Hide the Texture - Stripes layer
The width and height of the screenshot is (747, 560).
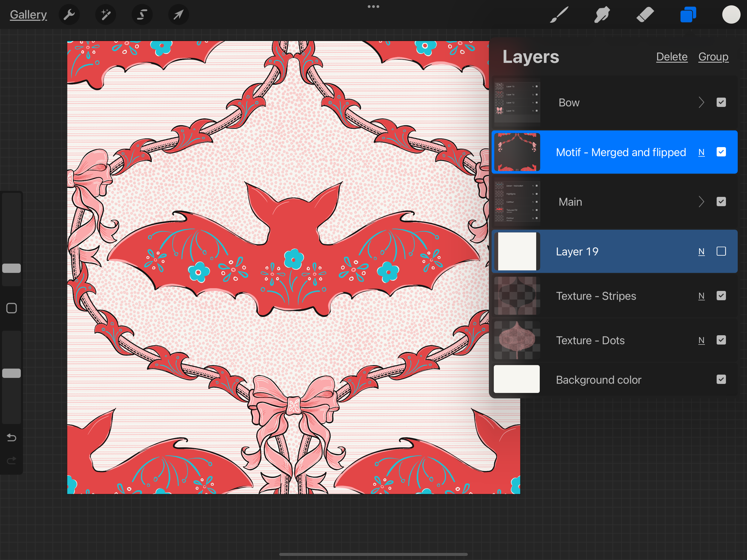(x=721, y=296)
